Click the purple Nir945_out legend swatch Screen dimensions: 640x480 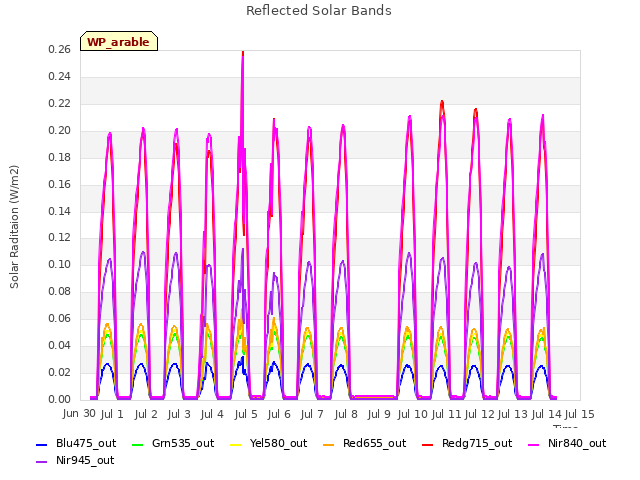click(42, 461)
